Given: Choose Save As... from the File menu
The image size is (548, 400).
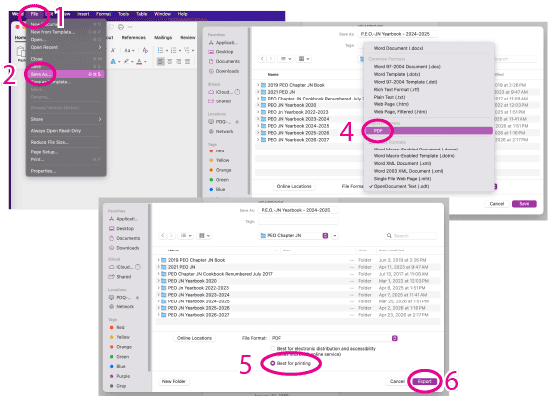Looking at the screenshot, I should coord(66,74).
